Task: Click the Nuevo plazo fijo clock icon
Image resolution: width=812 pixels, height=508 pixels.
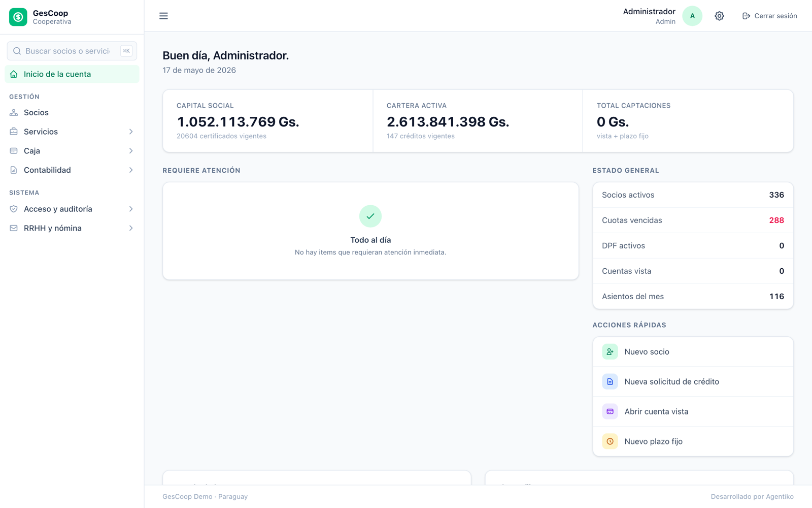Action: [x=610, y=441]
